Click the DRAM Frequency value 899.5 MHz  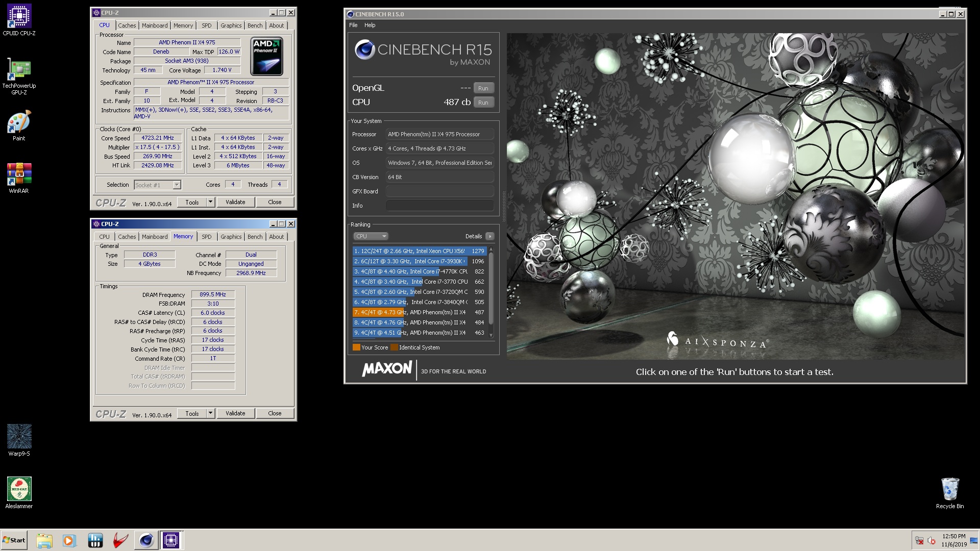click(x=213, y=294)
